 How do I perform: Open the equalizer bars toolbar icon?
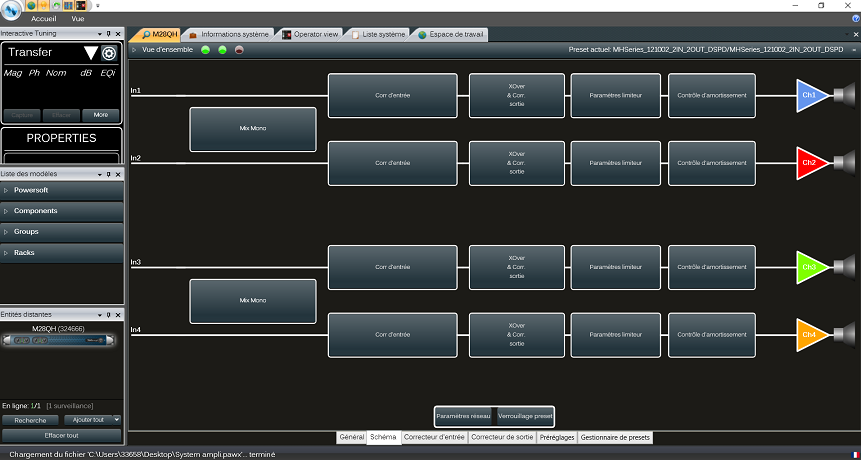tap(68, 5)
